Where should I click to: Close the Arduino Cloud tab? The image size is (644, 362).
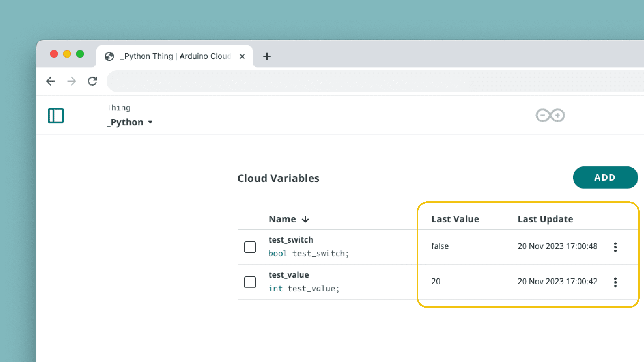click(x=242, y=56)
